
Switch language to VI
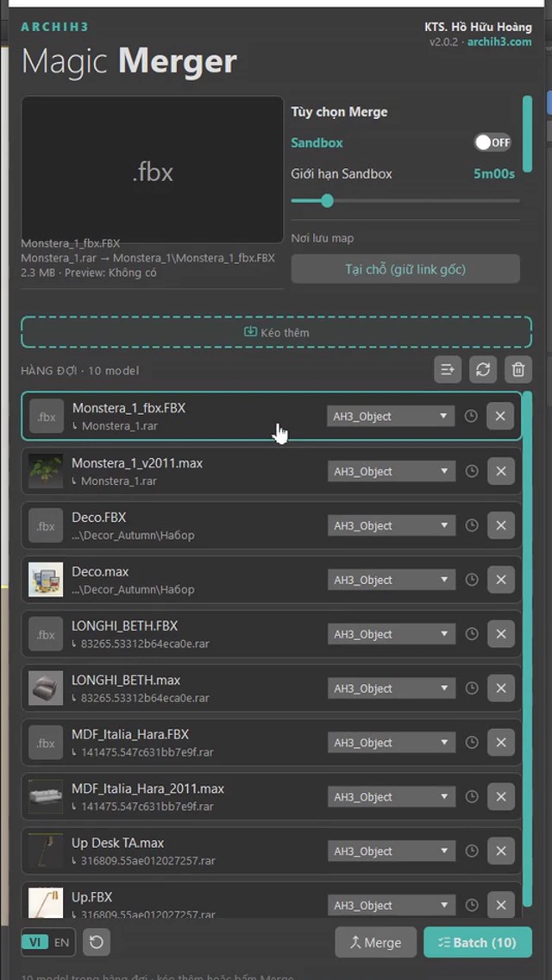click(x=35, y=942)
